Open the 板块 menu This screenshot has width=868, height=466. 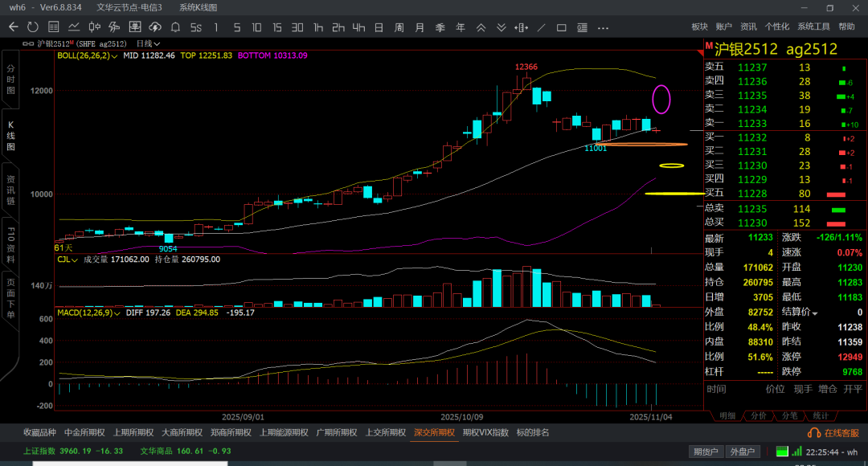700,27
